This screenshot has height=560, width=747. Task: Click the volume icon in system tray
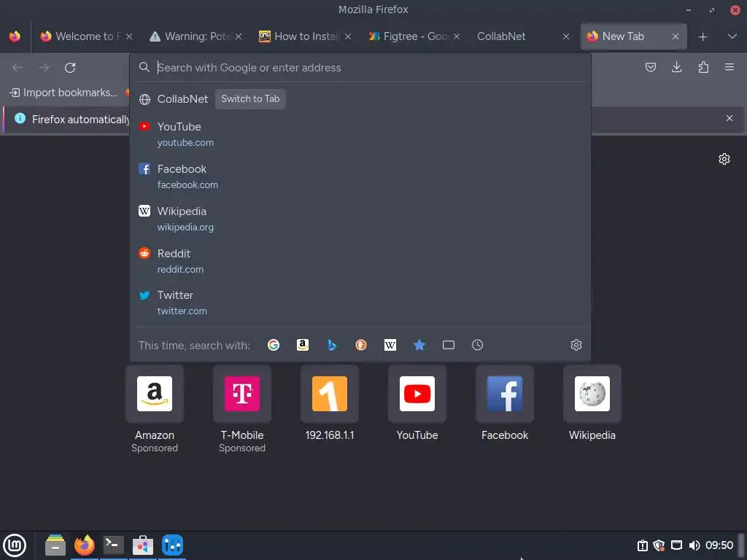(x=694, y=545)
